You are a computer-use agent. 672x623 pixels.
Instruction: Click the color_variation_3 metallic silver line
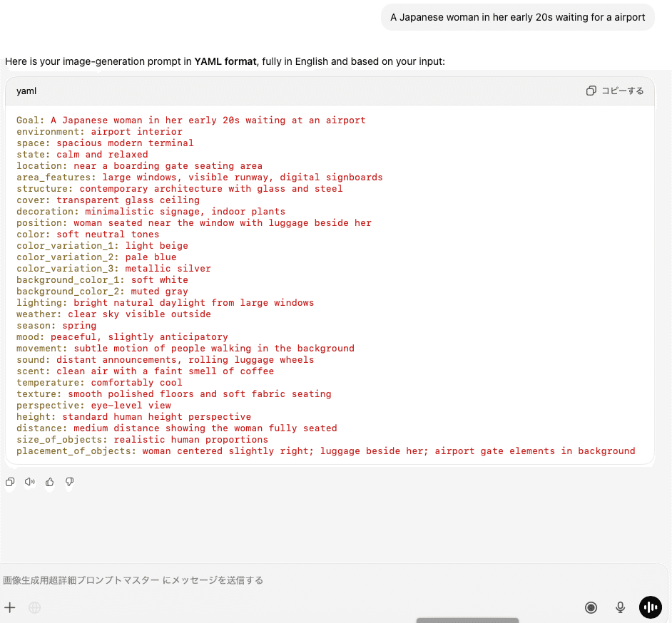coord(113,269)
